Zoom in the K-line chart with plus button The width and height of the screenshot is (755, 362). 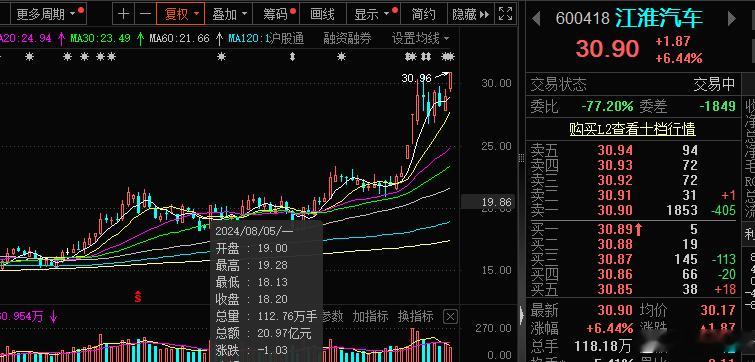123,14
